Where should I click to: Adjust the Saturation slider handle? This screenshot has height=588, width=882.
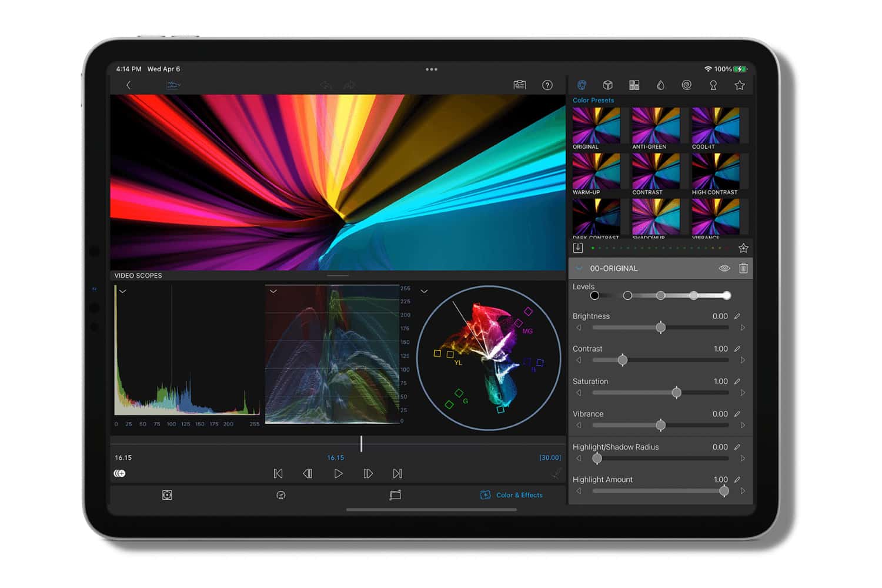pyautogui.click(x=676, y=392)
